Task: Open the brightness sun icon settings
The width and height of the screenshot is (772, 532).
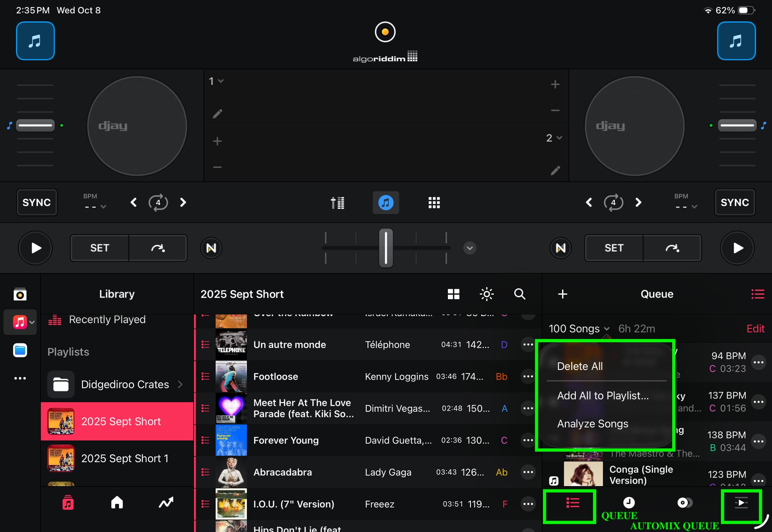Action: point(487,294)
